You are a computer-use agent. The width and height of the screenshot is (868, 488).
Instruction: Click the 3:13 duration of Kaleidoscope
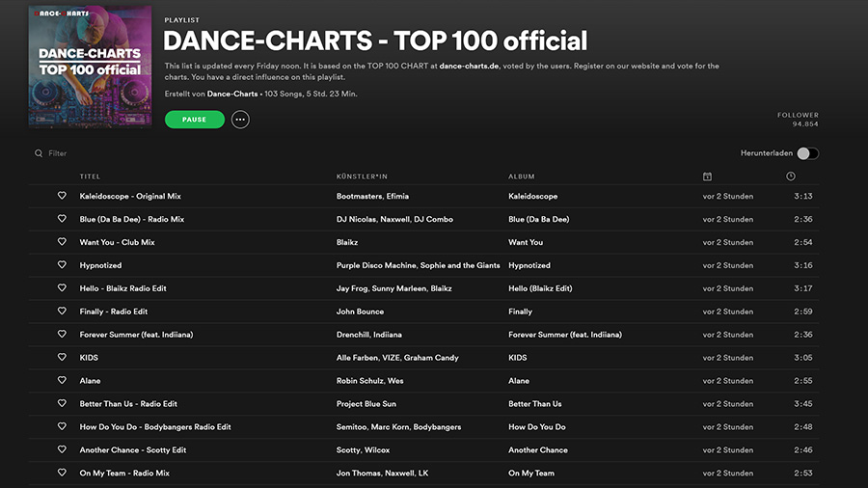tap(803, 196)
